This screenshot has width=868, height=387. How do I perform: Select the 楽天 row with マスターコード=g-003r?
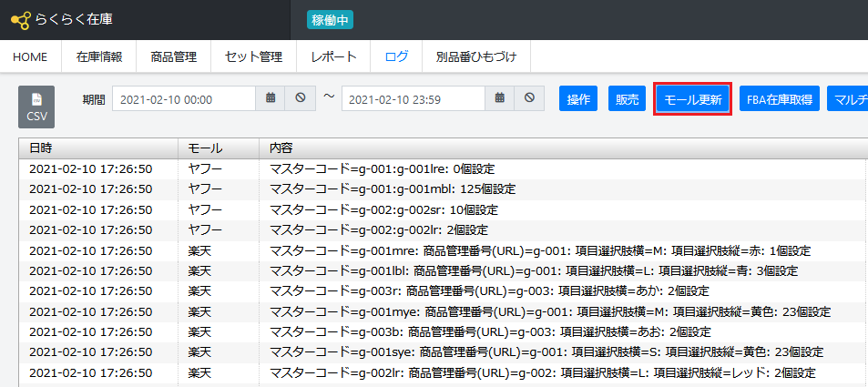pos(443,291)
